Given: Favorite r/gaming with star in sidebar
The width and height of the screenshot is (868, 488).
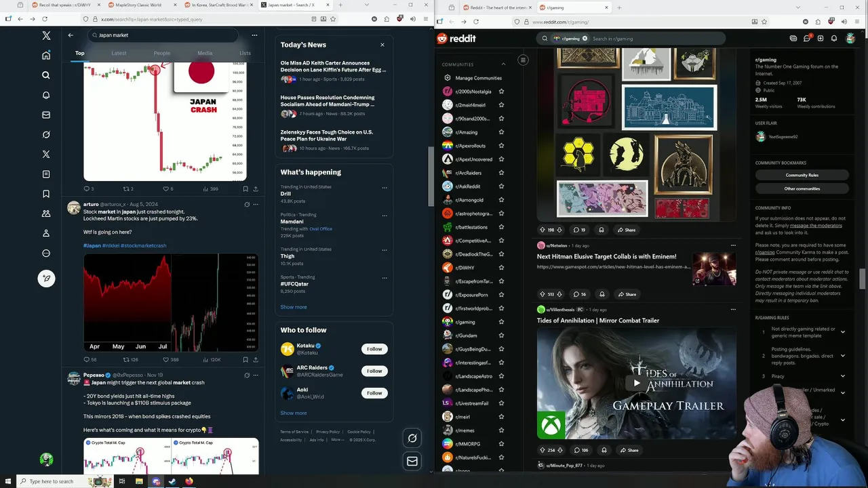Looking at the screenshot, I should coord(501,322).
